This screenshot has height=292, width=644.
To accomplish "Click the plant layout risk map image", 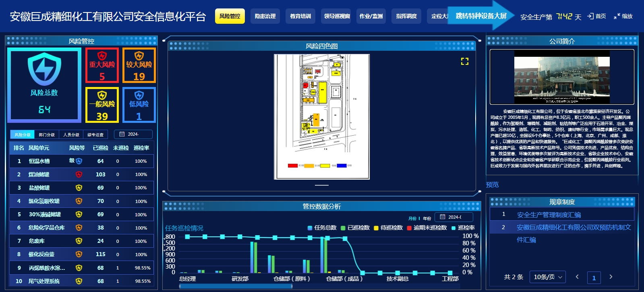I will pos(322,117).
